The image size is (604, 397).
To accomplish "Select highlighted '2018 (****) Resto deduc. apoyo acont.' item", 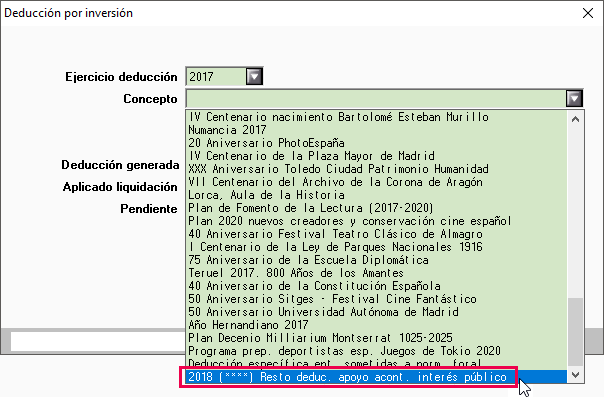I will pyautogui.click(x=376, y=377).
